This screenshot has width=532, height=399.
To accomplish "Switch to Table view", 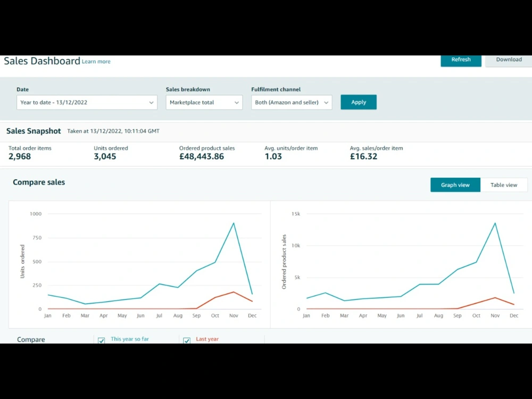I will pyautogui.click(x=504, y=185).
